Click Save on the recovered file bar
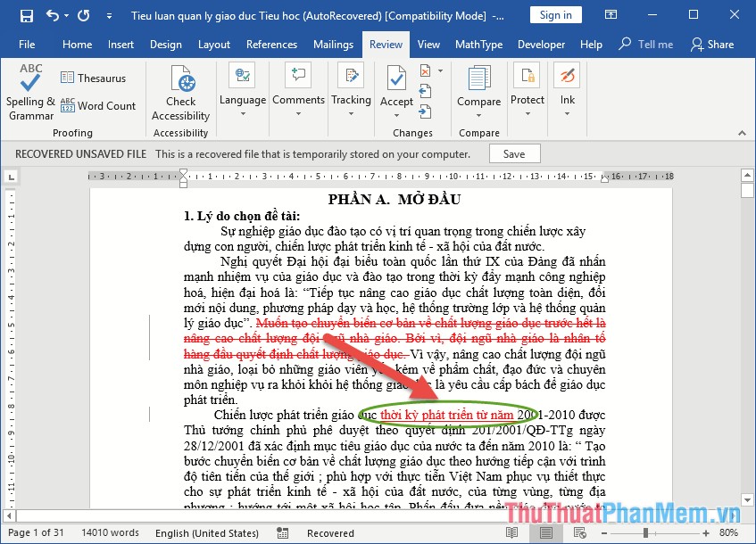This screenshot has width=756, height=544. (514, 153)
